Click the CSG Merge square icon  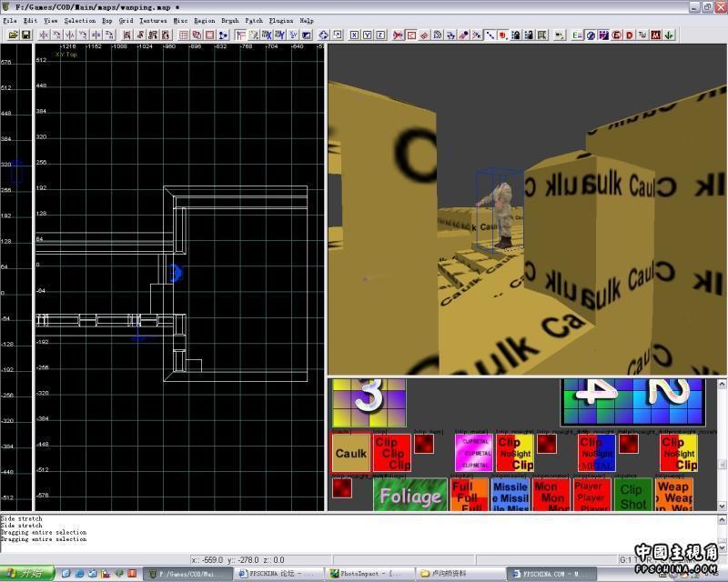coord(210,35)
